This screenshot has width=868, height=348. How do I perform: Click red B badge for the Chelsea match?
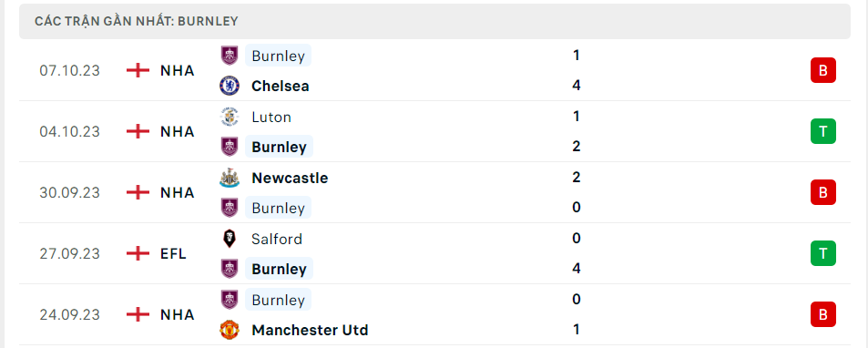pos(823,70)
